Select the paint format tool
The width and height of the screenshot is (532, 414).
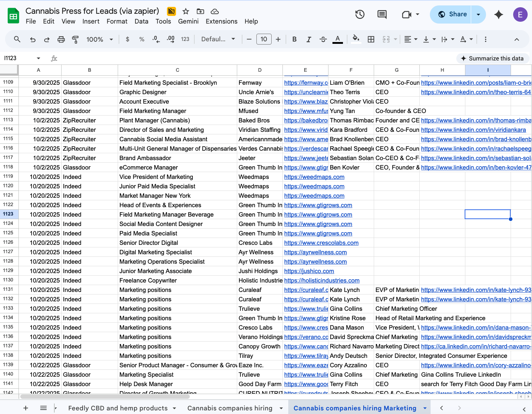coord(75,39)
